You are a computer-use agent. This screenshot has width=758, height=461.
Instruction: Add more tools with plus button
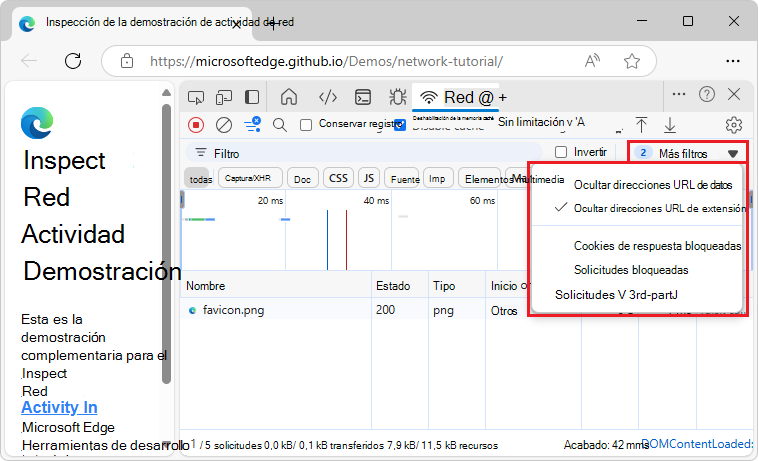[503, 98]
